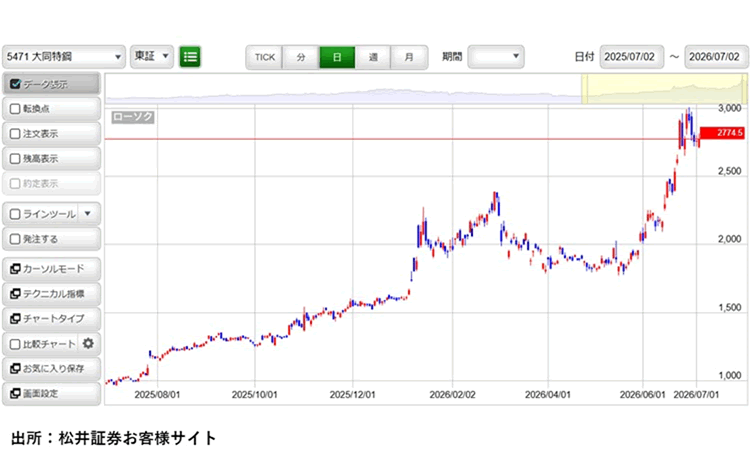The width and height of the screenshot is (750, 453).
Task: Select the 日 daily chart tab
Action: [337, 57]
